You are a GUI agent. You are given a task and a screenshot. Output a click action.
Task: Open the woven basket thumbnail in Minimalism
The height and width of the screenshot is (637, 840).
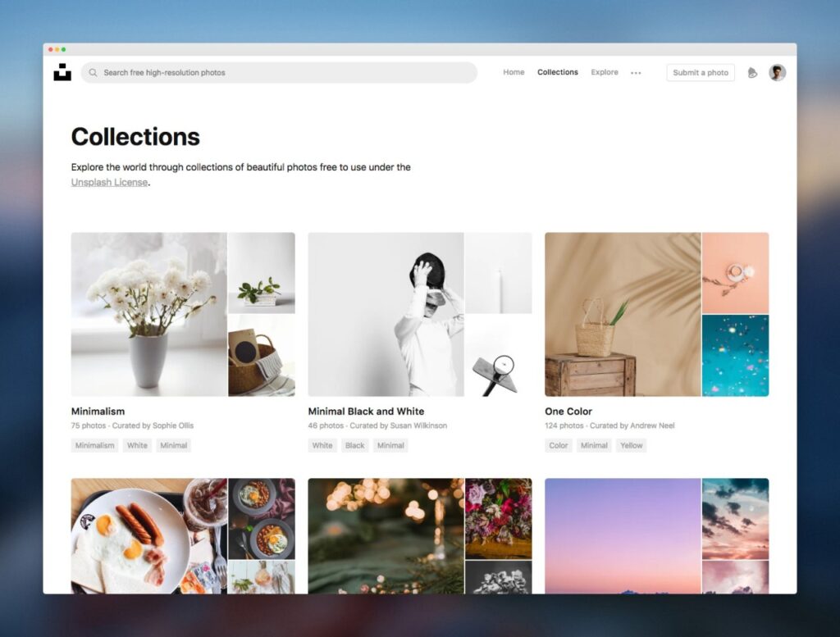pos(262,356)
